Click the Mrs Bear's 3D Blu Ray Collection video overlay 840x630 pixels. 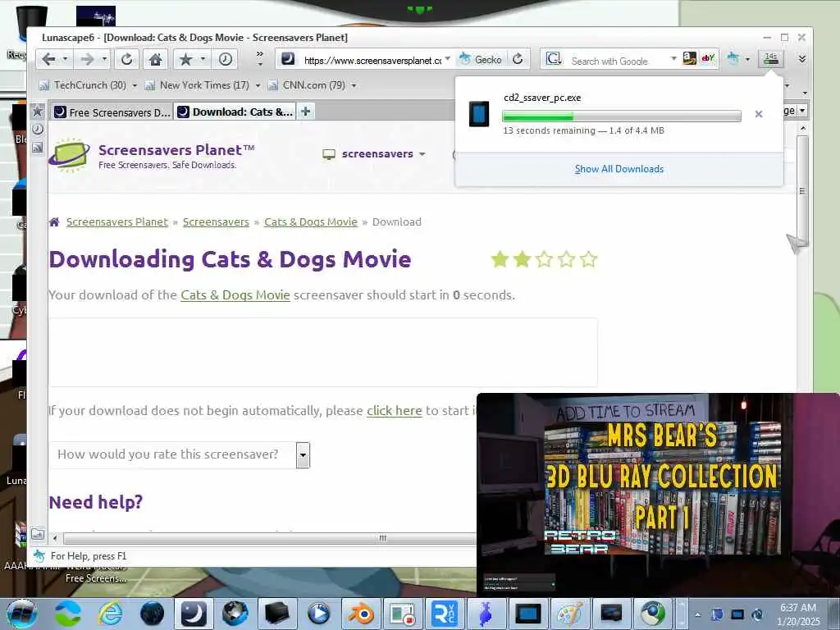[x=658, y=495]
